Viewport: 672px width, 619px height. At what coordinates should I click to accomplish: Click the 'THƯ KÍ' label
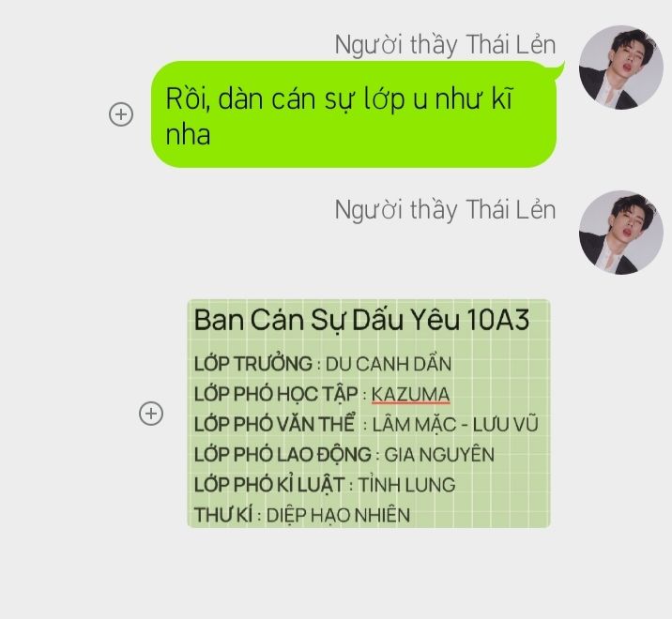click(223, 515)
